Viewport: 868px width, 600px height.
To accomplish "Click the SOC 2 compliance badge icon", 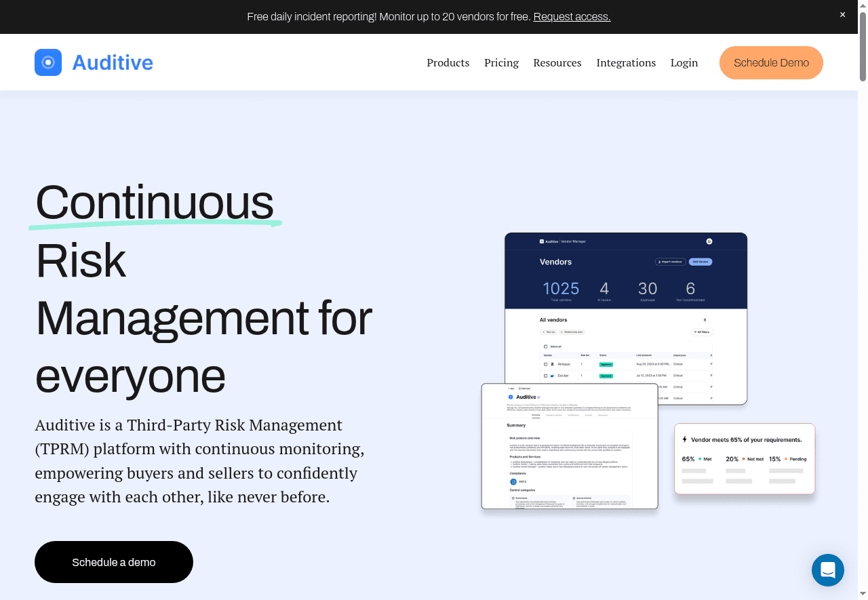I will pos(513,481).
